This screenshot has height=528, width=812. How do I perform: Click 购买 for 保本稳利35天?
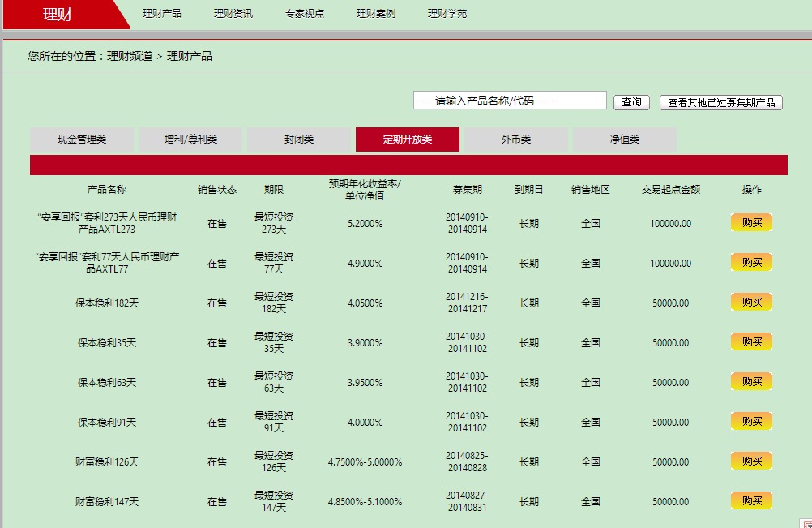pos(751,342)
